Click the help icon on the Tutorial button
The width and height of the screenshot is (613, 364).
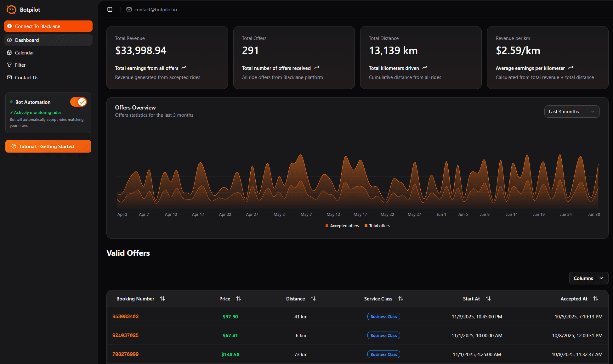click(x=14, y=146)
